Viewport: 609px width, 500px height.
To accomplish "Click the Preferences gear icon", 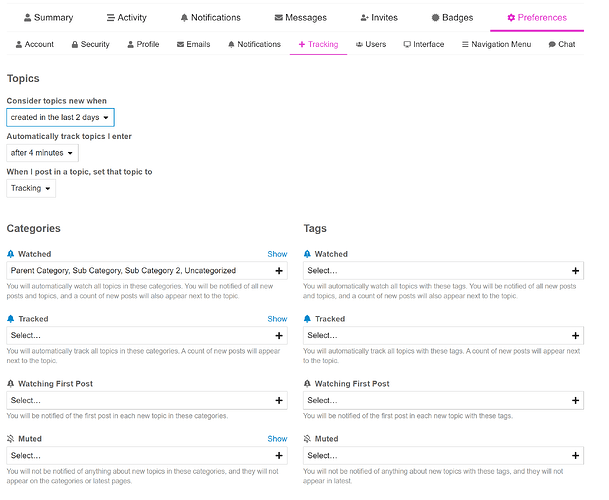I will (511, 17).
